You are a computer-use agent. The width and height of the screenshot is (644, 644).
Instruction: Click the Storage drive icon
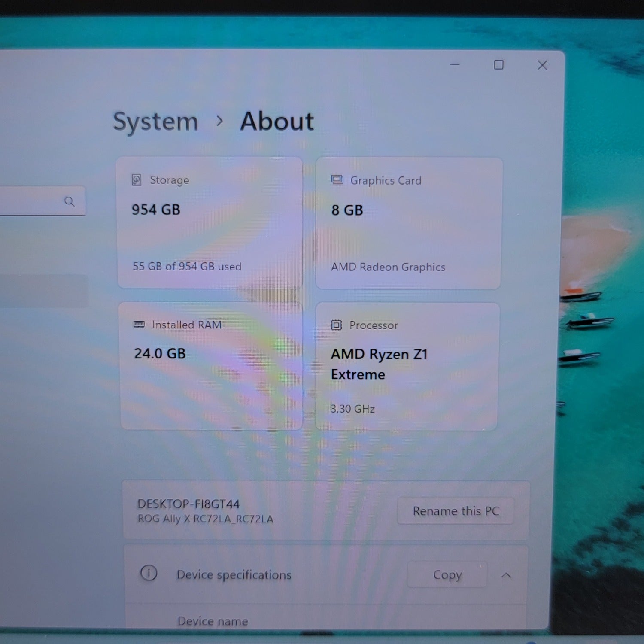pyautogui.click(x=137, y=180)
